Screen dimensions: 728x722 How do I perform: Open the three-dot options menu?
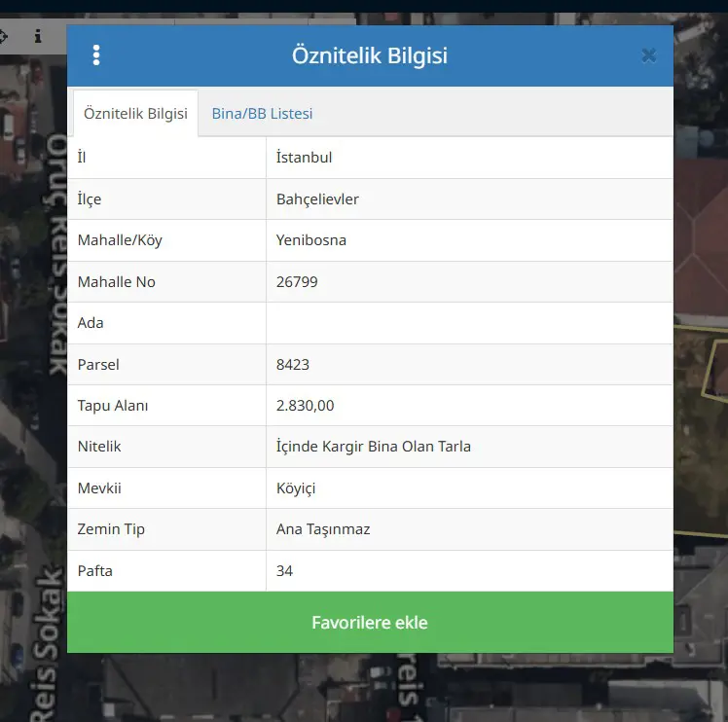click(x=96, y=55)
